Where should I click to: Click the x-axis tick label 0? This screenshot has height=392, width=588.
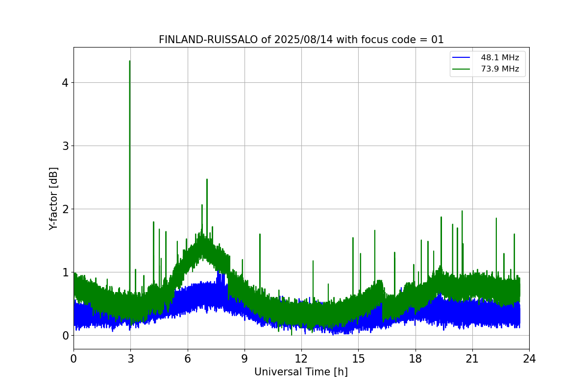click(x=73, y=359)
